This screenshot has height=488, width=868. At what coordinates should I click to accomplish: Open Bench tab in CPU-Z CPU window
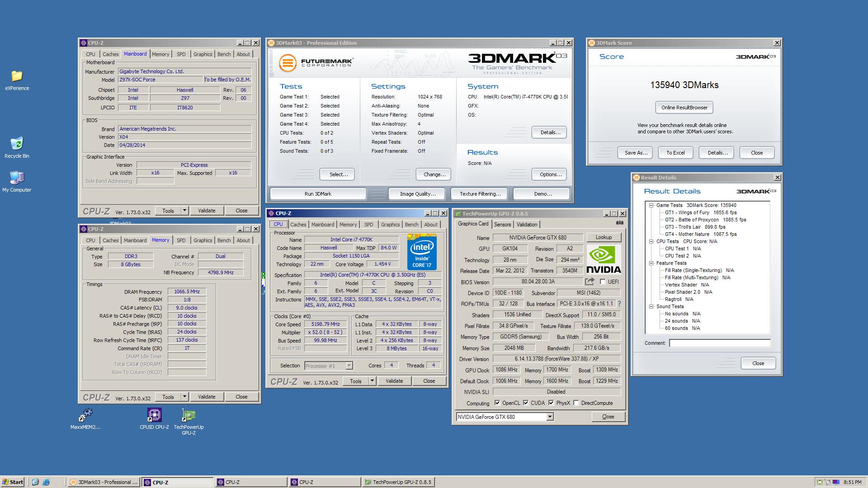click(x=411, y=225)
